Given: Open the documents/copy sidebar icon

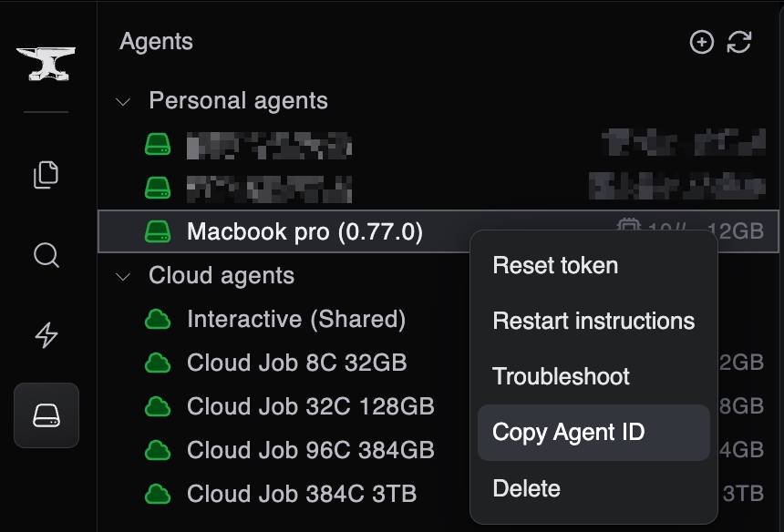Looking at the screenshot, I should tap(46, 175).
